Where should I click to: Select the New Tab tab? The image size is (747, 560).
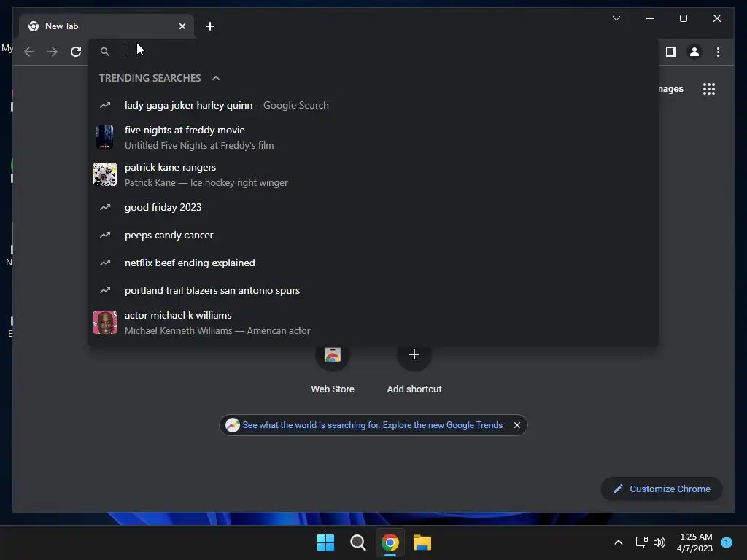click(107, 26)
